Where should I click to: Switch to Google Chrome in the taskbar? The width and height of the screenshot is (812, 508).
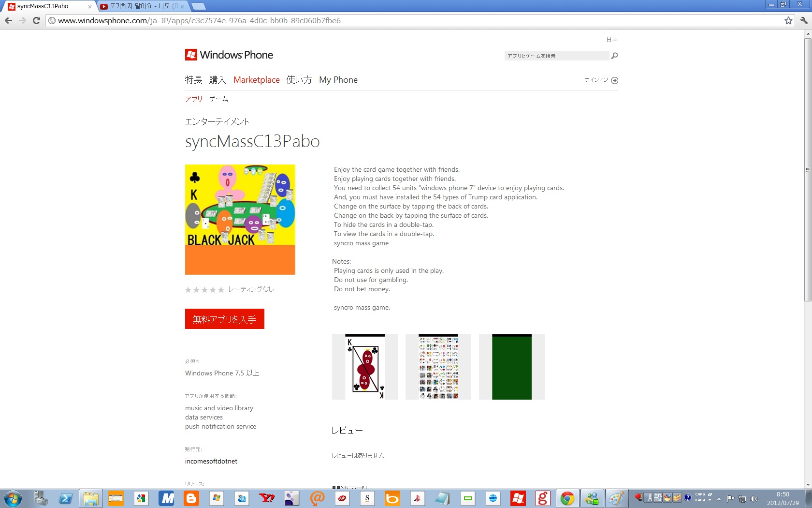point(567,498)
